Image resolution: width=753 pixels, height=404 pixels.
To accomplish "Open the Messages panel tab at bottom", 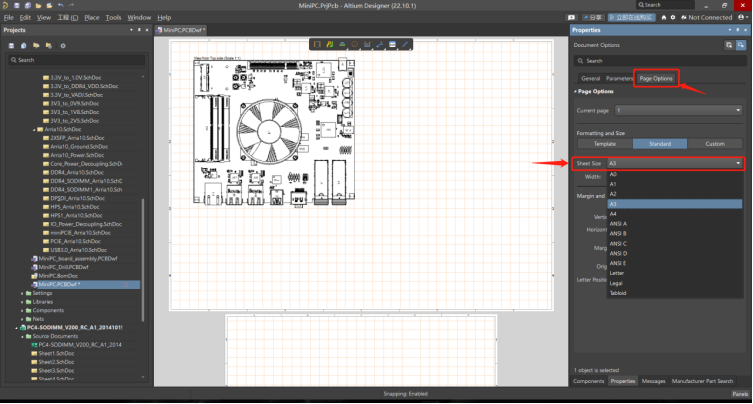I will (x=654, y=381).
